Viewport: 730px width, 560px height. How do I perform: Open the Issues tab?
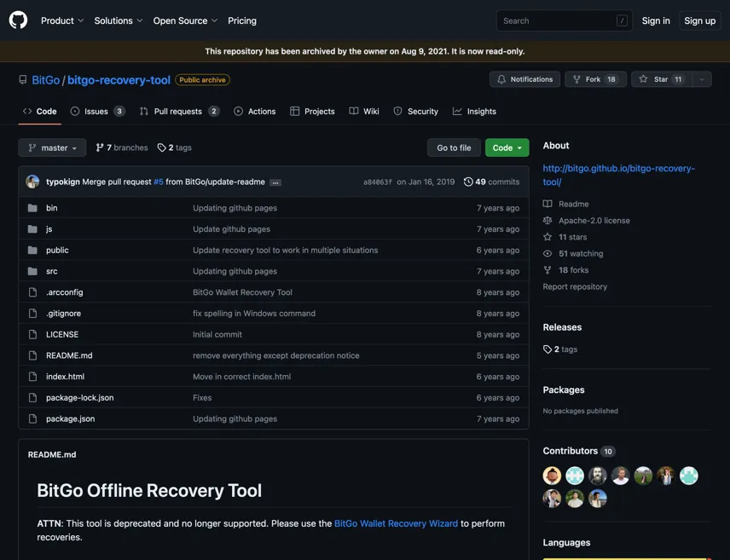tap(98, 112)
